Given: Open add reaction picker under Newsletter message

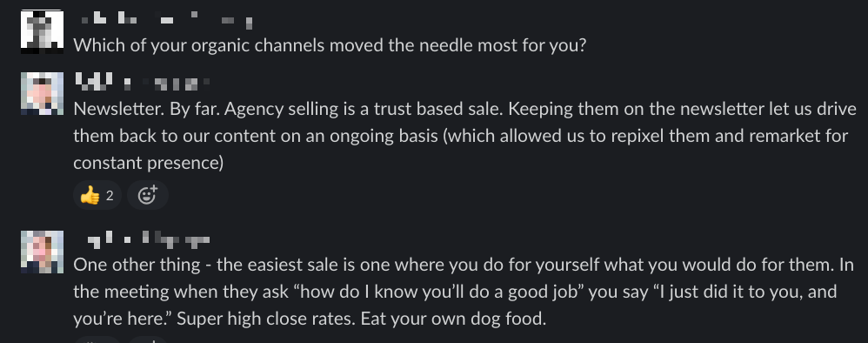Looking at the screenshot, I should pos(147,195).
